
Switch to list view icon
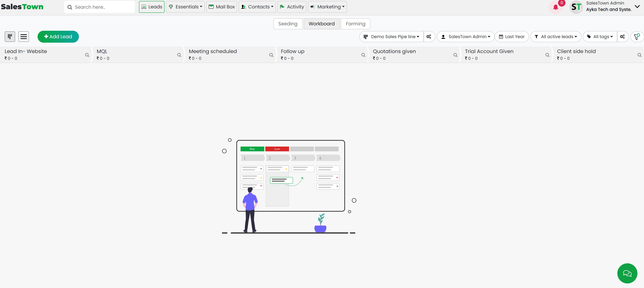pyautogui.click(x=23, y=37)
